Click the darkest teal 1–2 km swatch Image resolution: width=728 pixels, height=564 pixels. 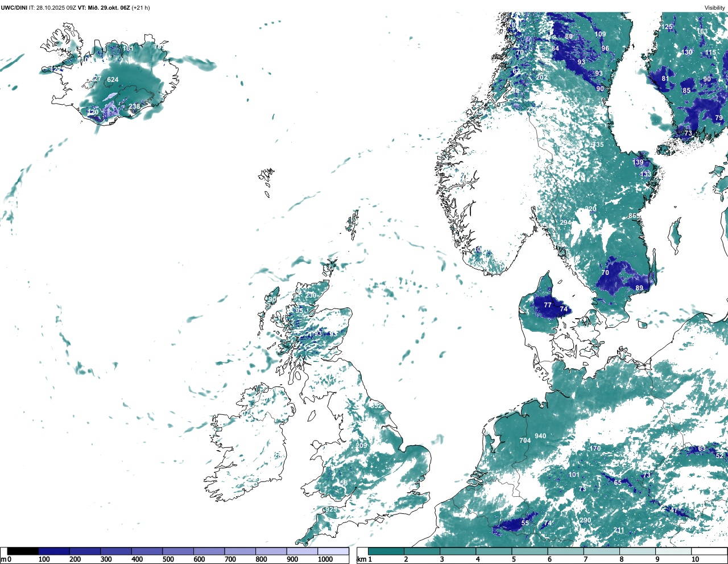(x=386, y=551)
